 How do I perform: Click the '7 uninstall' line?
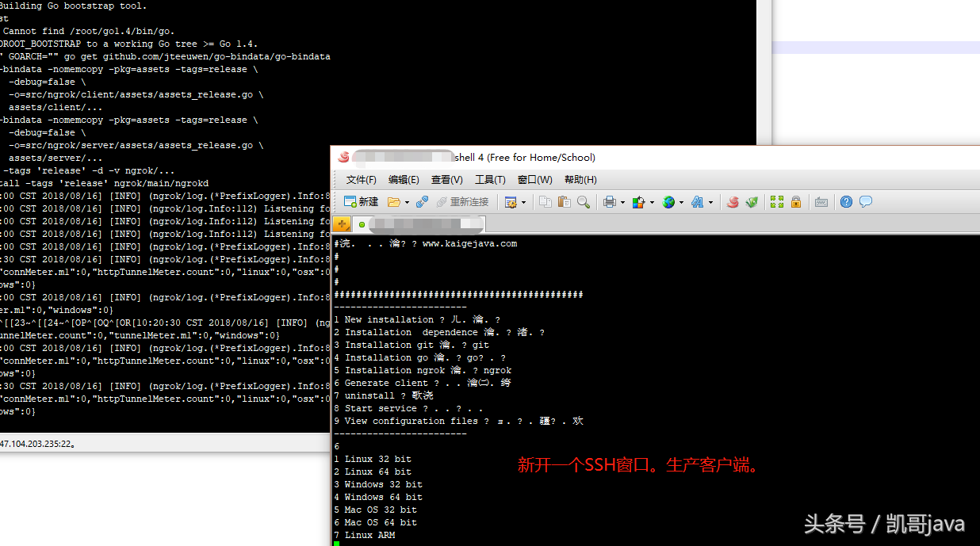pyautogui.click(x=384, y=396)
